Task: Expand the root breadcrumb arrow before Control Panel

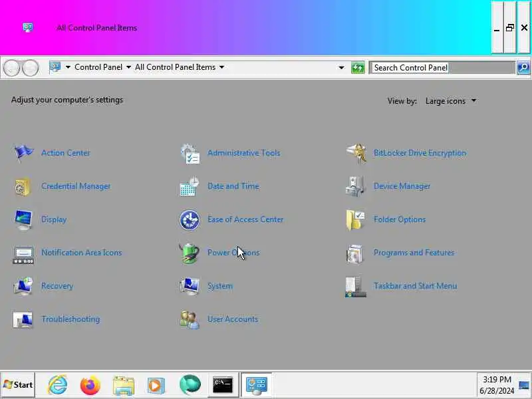Action: click(68, 67)
